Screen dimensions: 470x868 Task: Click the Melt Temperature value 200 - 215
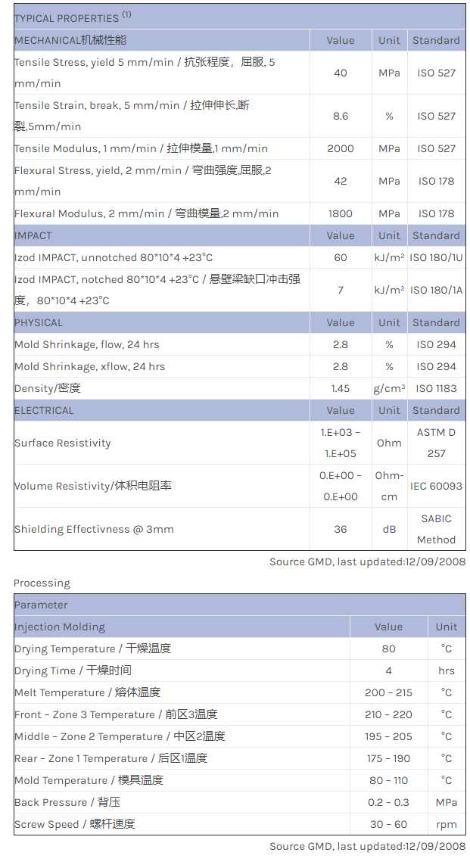(x=388, y=692)
